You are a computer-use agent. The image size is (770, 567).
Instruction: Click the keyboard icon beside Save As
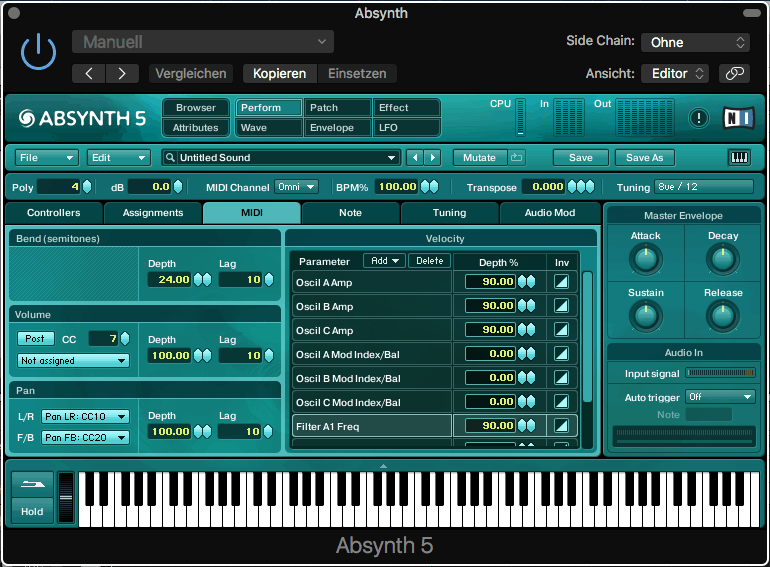pos(739,158)
